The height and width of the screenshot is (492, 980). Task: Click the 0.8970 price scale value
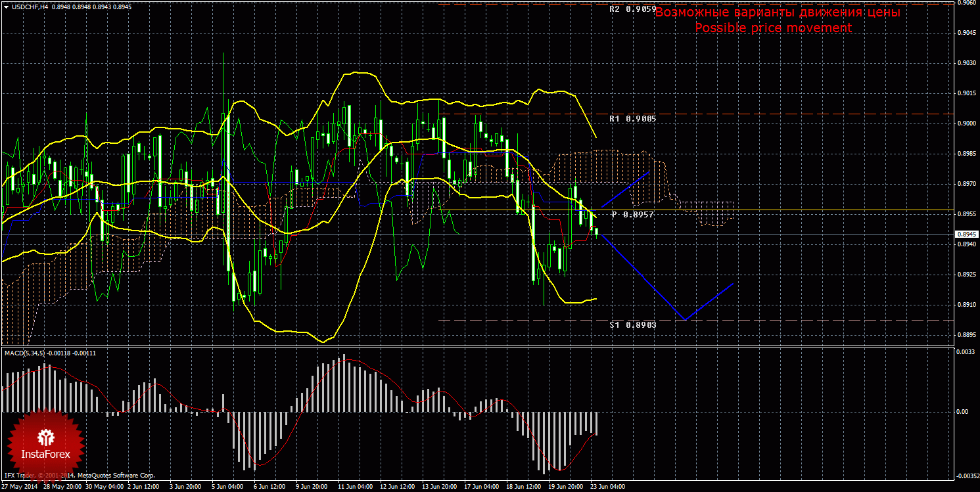pos(966,184)
